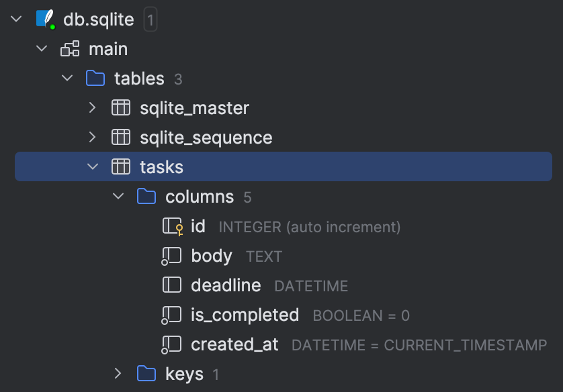The image size is (563, 392).
Task: Click the table icon beside sqlite_sequence
Action: [121, 137]
